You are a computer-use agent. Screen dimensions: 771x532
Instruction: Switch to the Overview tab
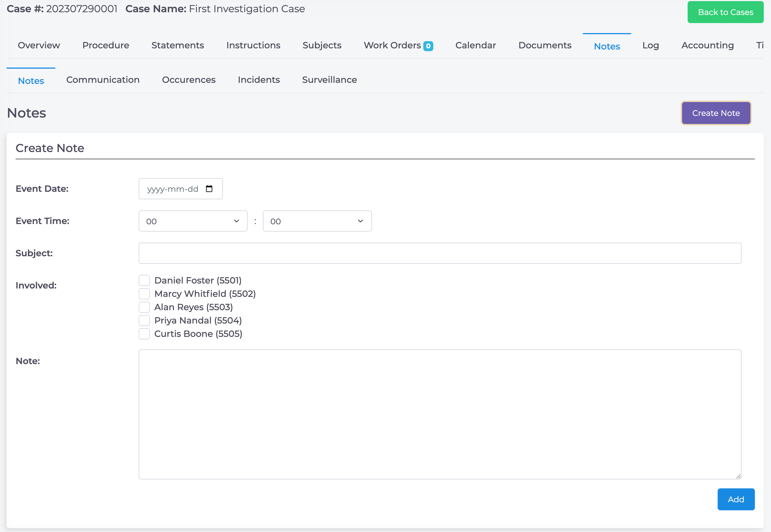[39, 45]
